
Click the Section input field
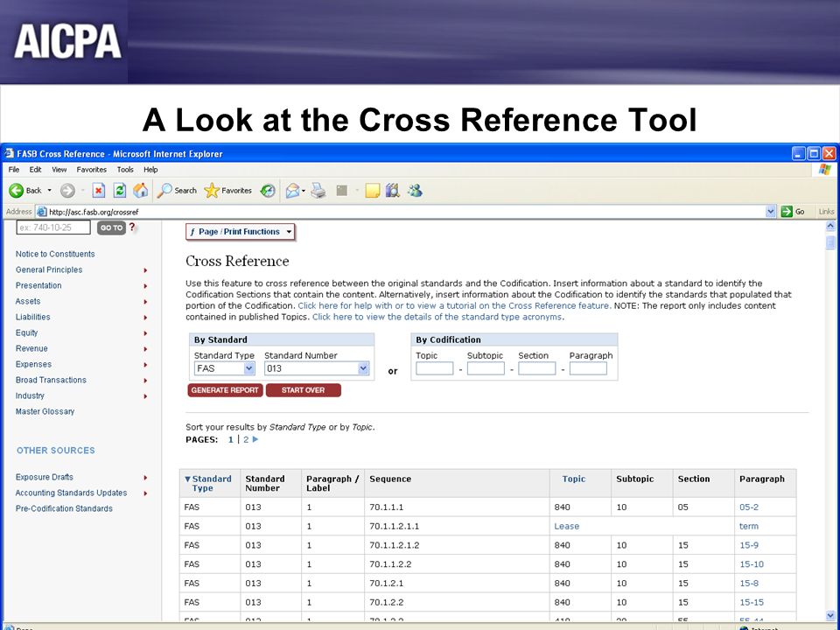(x=536, y=368)
